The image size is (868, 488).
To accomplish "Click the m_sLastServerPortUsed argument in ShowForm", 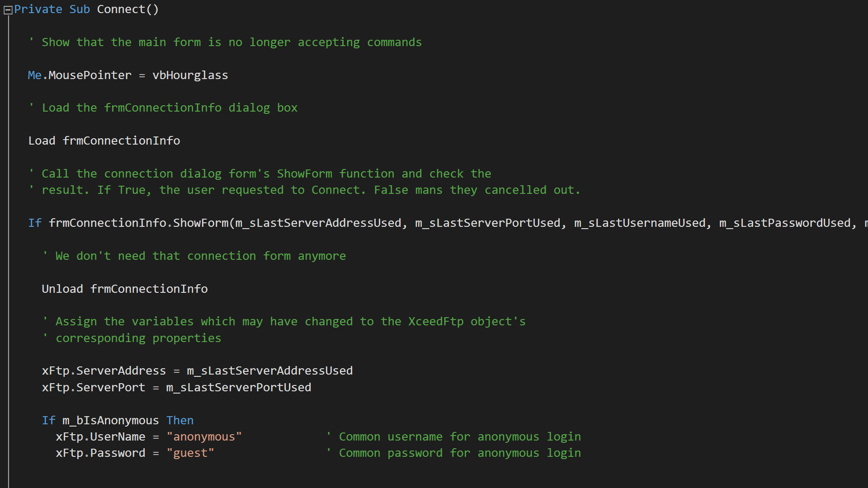I will [487, 223].
